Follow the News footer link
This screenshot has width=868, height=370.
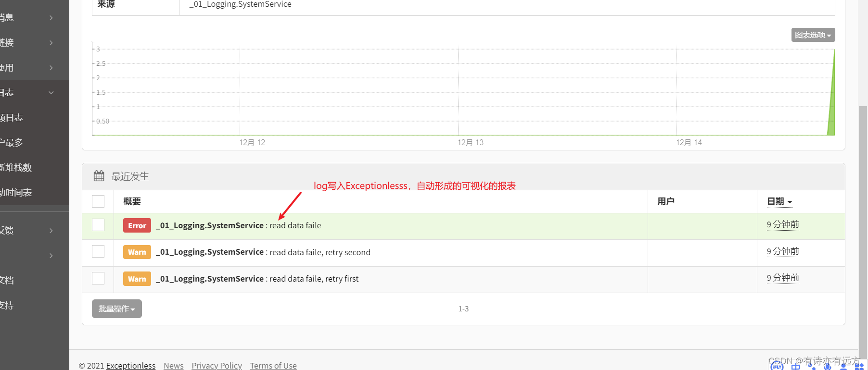coord(174,366)
